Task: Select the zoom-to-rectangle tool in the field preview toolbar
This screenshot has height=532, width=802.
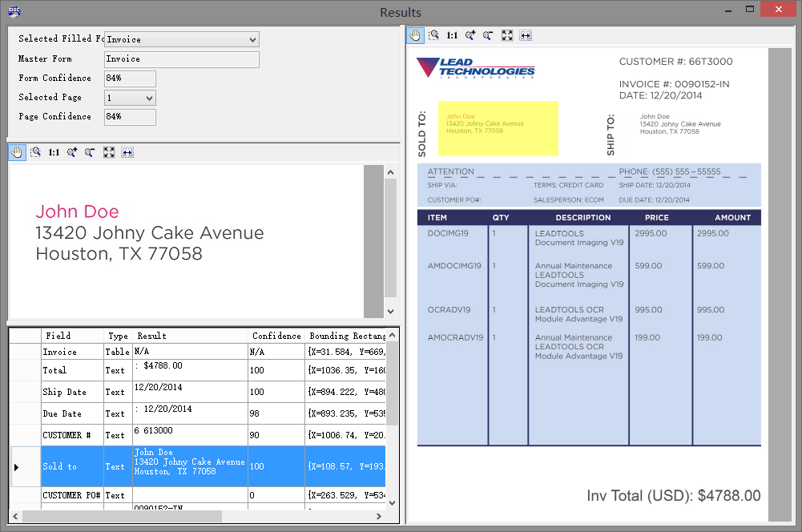Action: pyautogui.click(x=35, y=151)
